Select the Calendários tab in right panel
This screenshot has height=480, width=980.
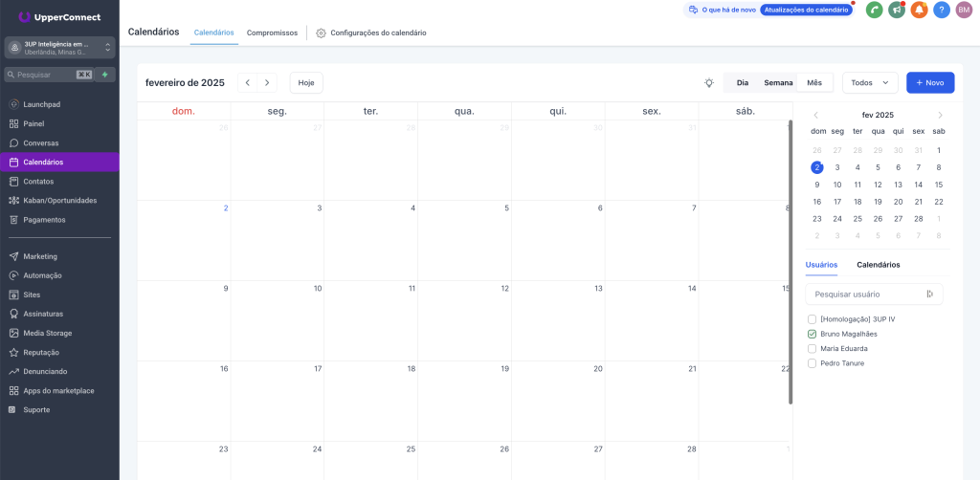(878, 265)
